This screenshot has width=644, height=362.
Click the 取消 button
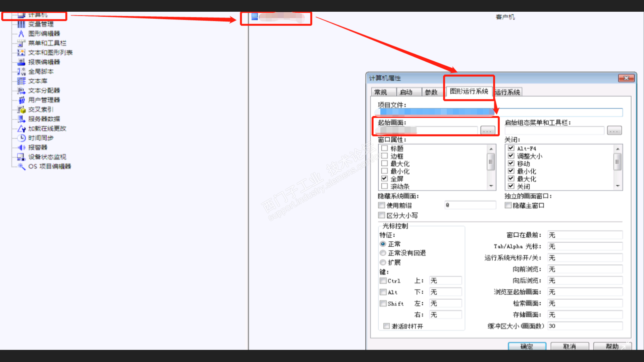coord(569,346)
